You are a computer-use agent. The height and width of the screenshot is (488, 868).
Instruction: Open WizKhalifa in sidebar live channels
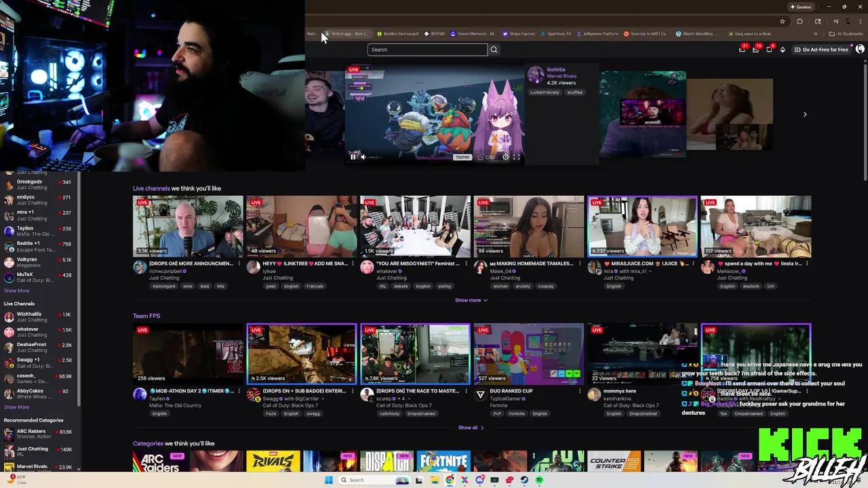point(37,317)
